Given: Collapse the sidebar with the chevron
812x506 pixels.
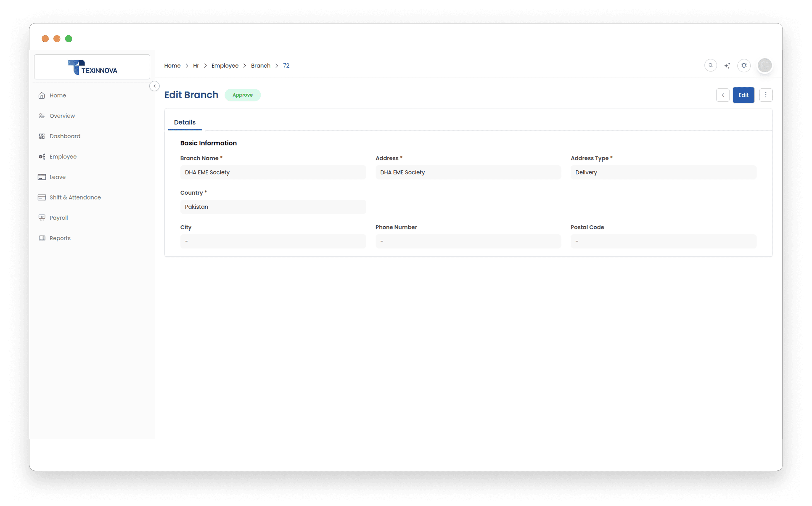Looking at the screenshot, I should (x=154, y=86).
